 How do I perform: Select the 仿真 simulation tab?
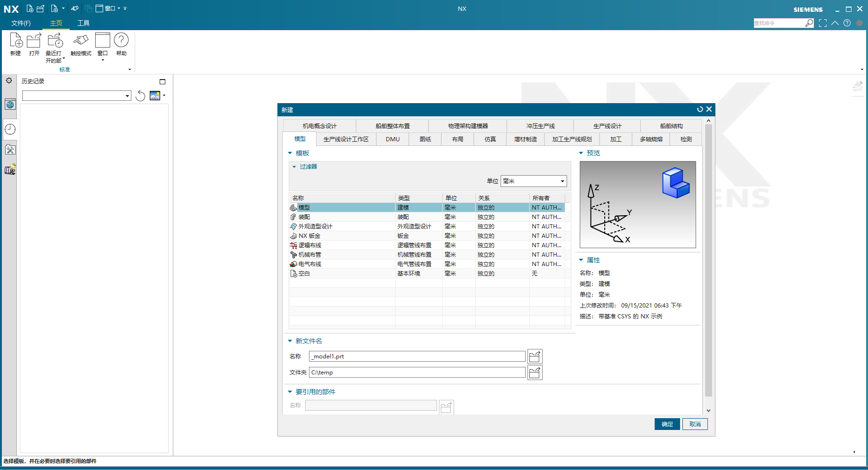tap(490, 139)
